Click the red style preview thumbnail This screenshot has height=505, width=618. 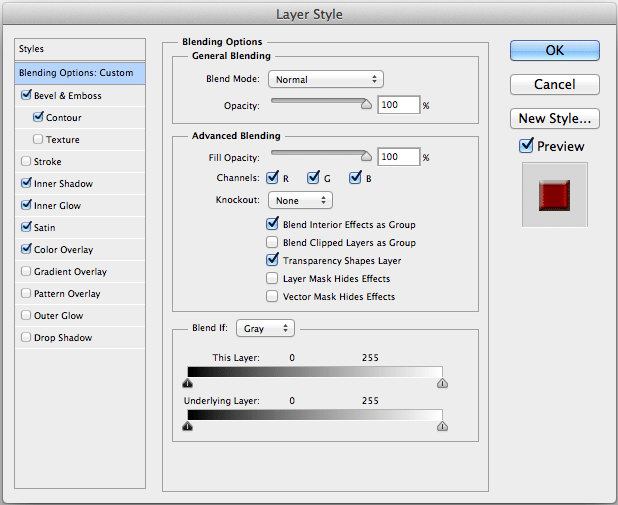(x=554, y=194)
